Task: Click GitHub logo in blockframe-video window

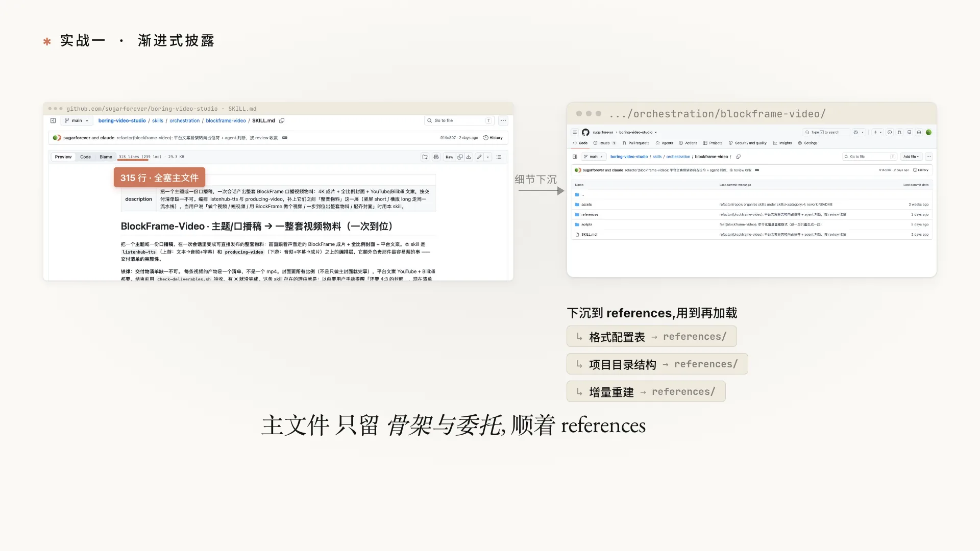Action: tap(585, 132)
